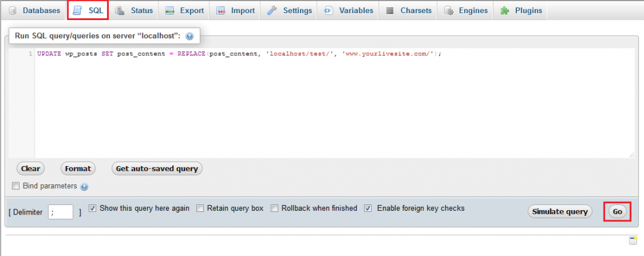Viewport: 644px width, 256px height.
Task: Click Get auto-saved query button
Action: (x=157, y=169)
